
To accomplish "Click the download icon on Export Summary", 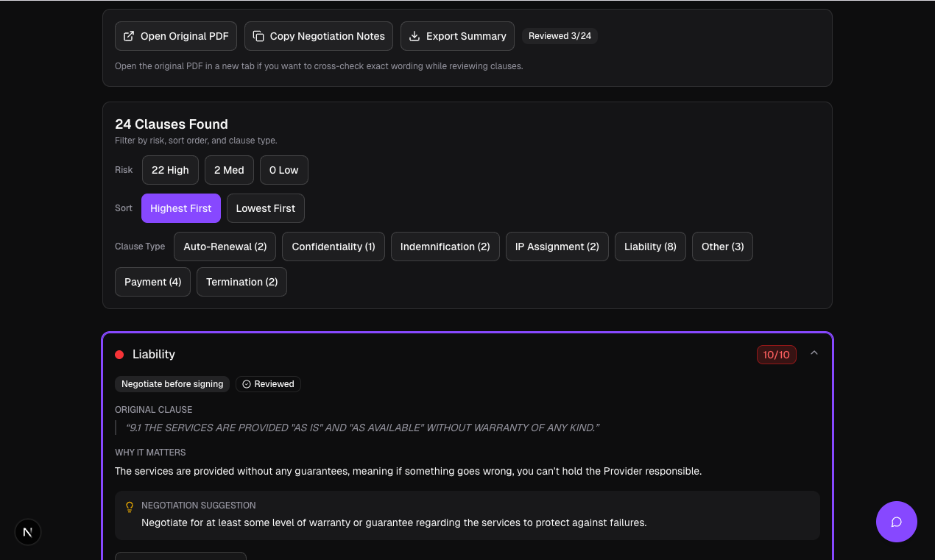I will coord(413,35).
